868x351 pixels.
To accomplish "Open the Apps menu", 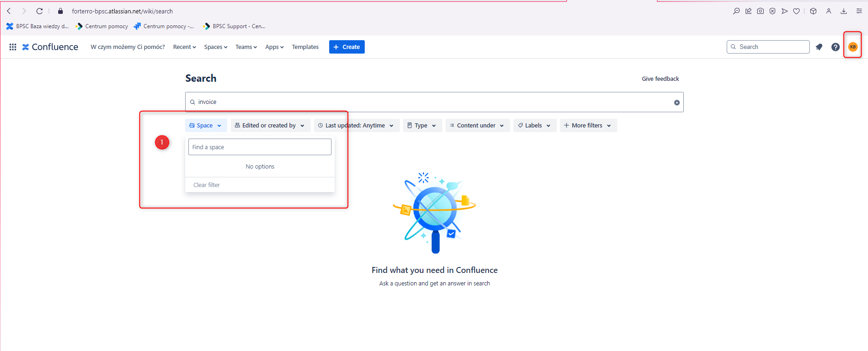I will pos(274,47).
